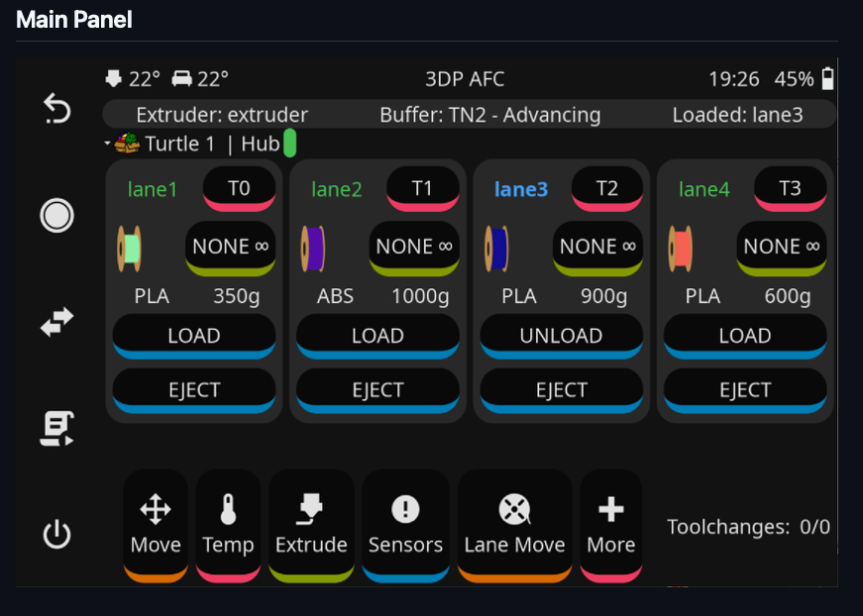This screenshot has height=616, width=863.
Task: Open the macros script sidebar icon
Action: pos(56,429)
